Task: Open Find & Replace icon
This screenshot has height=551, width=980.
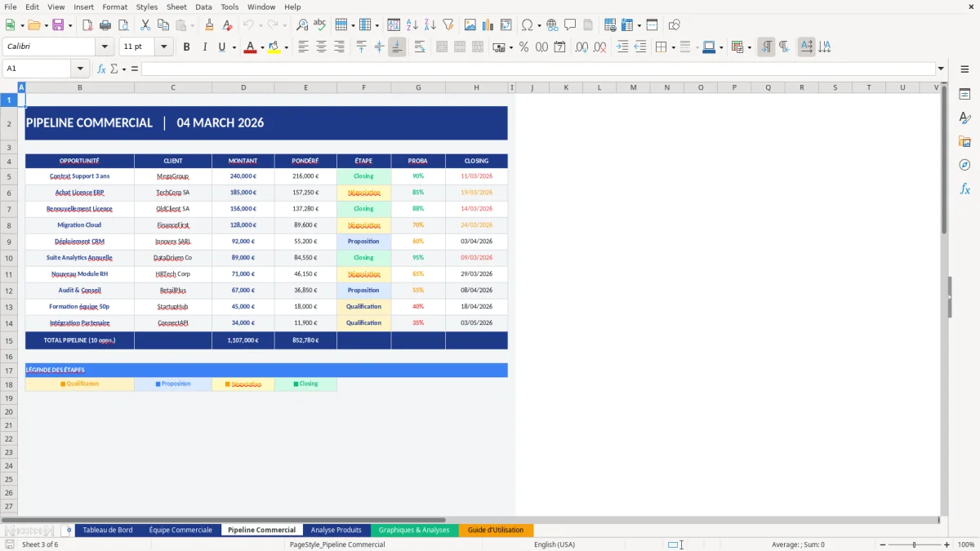Action: [302, 25]
